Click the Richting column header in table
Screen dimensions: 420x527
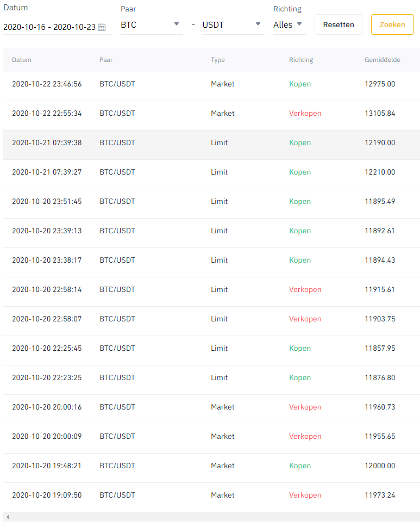(301, 60)
